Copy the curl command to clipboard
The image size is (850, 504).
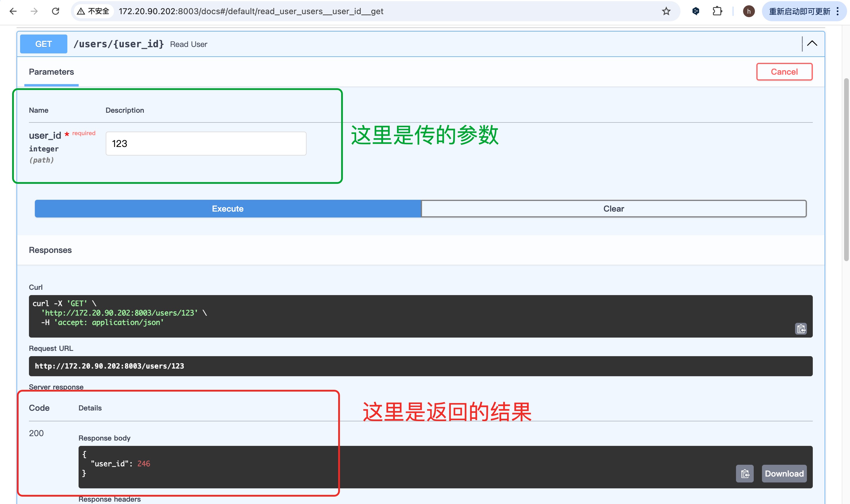[x=800, y=328]
